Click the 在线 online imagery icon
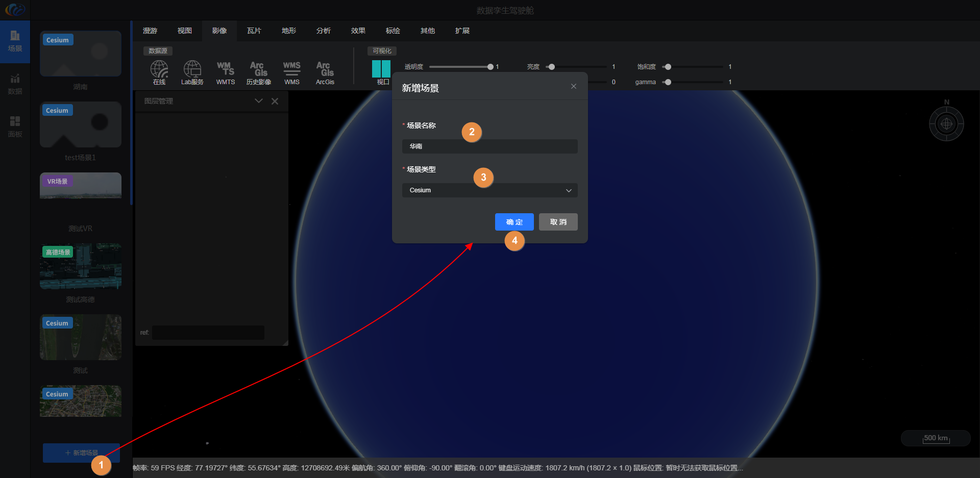This screenshot has width=980, height=478. pyautogui.click(x=159, y=72)
